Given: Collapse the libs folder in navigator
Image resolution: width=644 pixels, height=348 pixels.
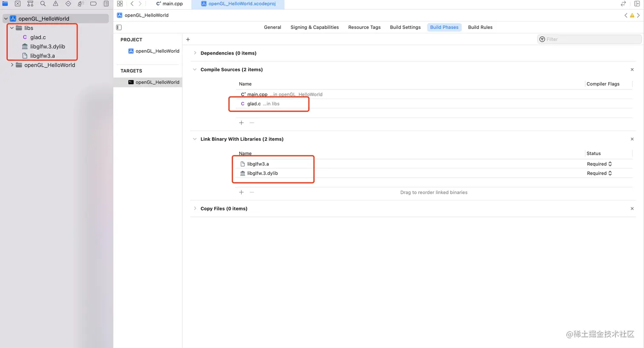Looking at the screenshot, I should click(12, 28).
